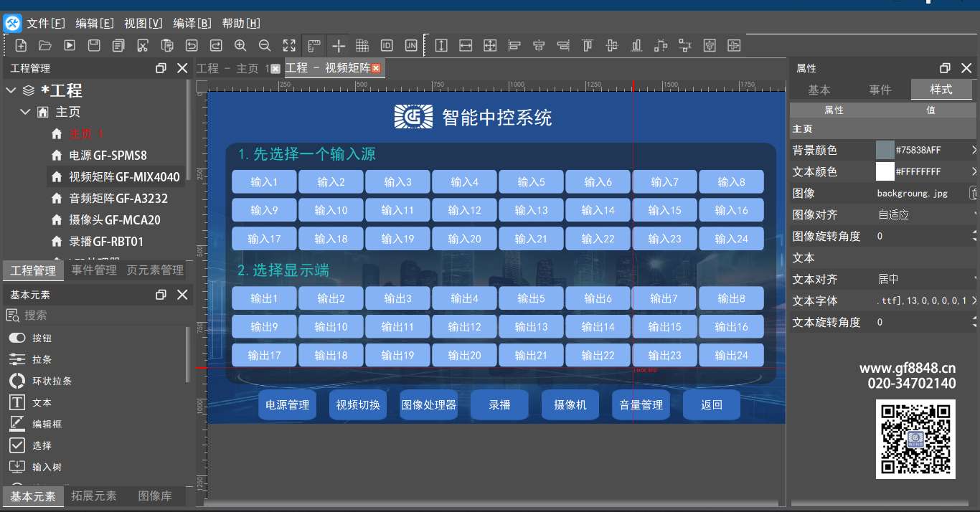Click the 电源管理 button on canvas
980x512 pixels.
tap(287, 405)
